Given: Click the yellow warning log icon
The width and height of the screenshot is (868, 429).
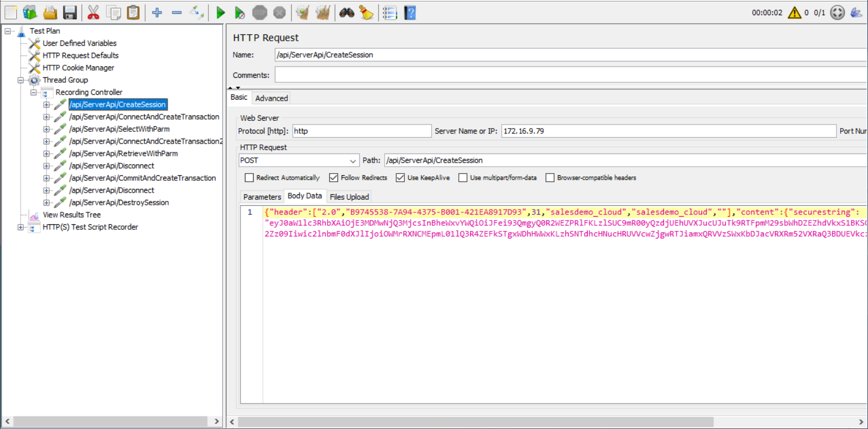Looking at the screenshot, I should point(794,13).
